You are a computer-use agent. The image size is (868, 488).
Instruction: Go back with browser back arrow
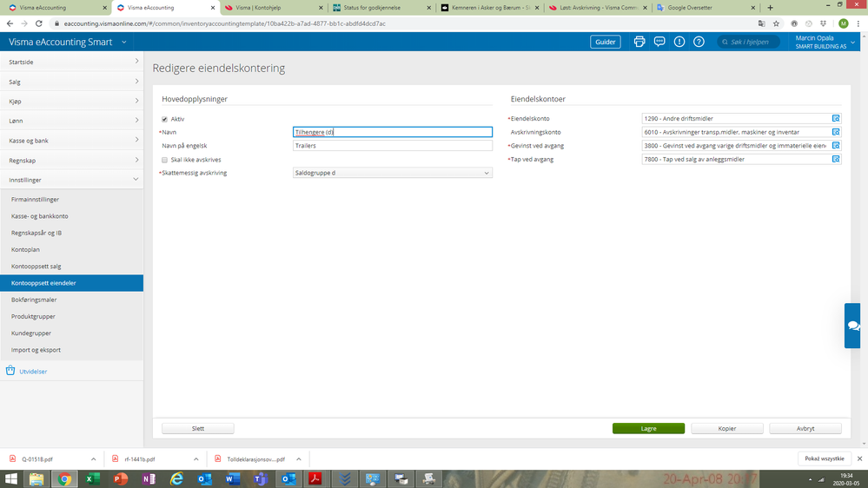(x=10, y=23)
